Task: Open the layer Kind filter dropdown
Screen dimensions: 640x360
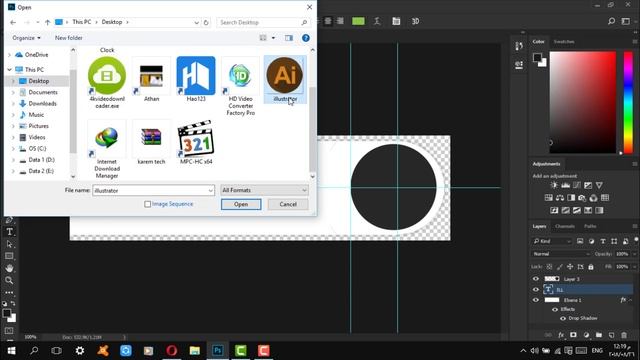Action: [x=552, y=241]
